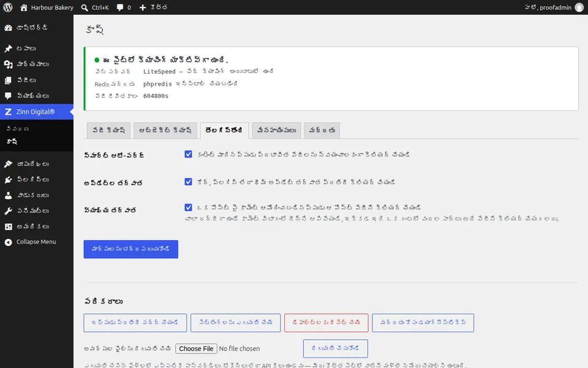Open Media library via its sidebar icon
Viewport: 588px width, 368px height.
point(8,64)
